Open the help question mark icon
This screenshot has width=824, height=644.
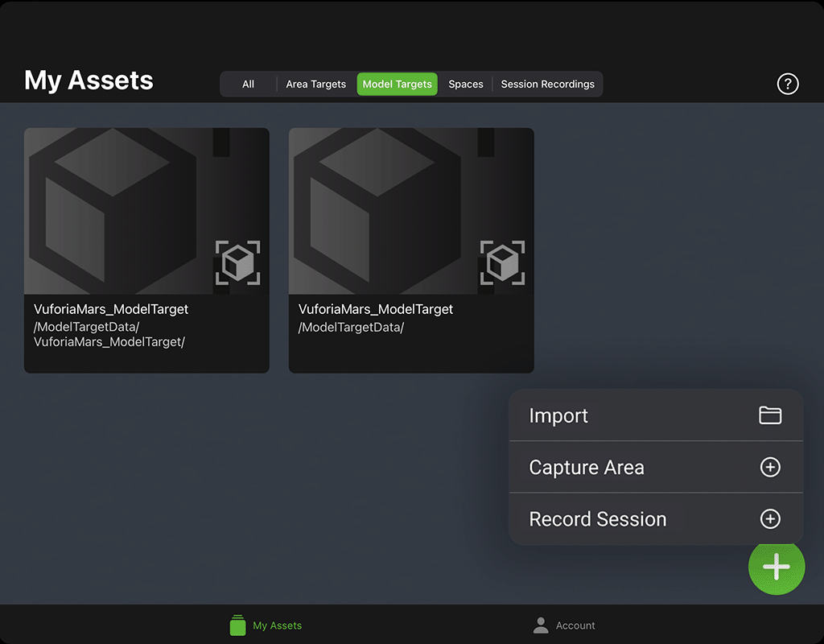point(787,84)
